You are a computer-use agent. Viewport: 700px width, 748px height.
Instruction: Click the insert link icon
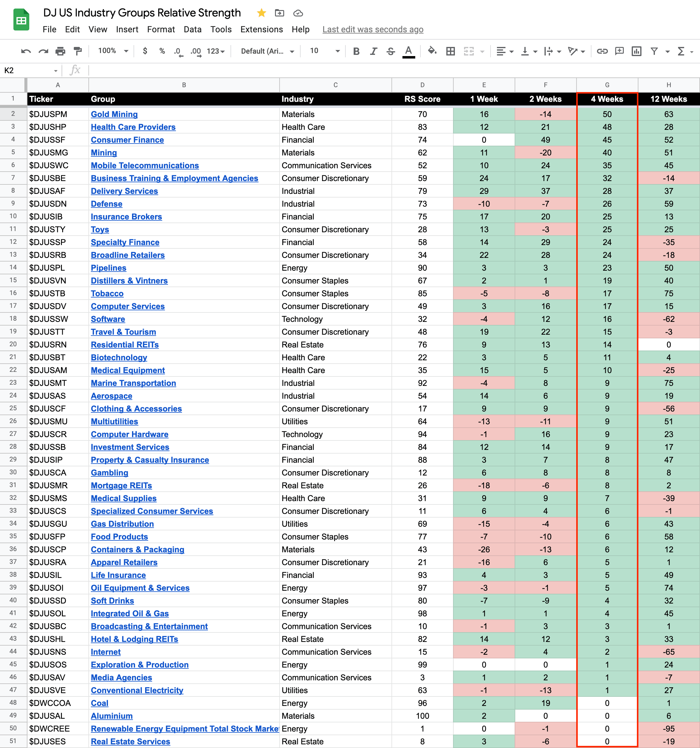(x=602, y=51)
